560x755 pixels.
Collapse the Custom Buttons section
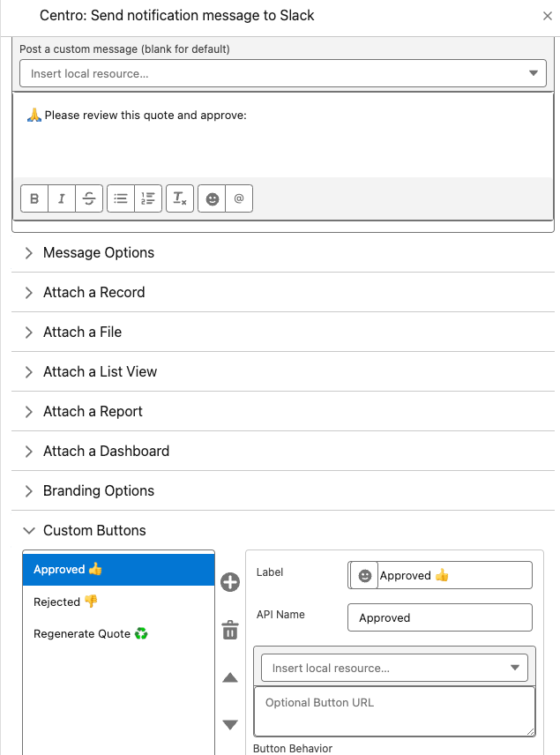(x=94, y=530)
